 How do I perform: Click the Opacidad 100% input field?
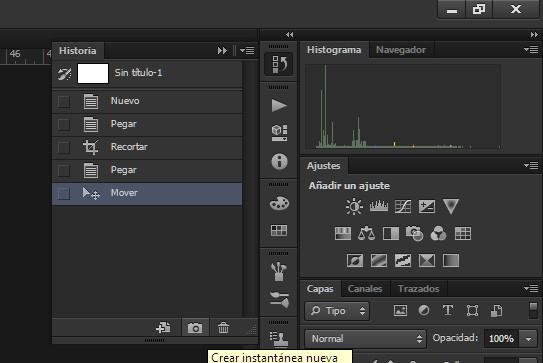coord(501,338)
